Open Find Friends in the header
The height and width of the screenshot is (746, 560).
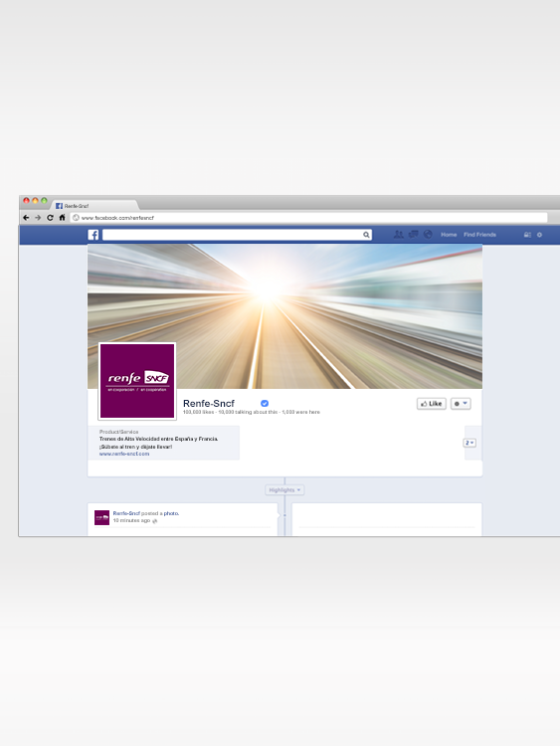479,235
